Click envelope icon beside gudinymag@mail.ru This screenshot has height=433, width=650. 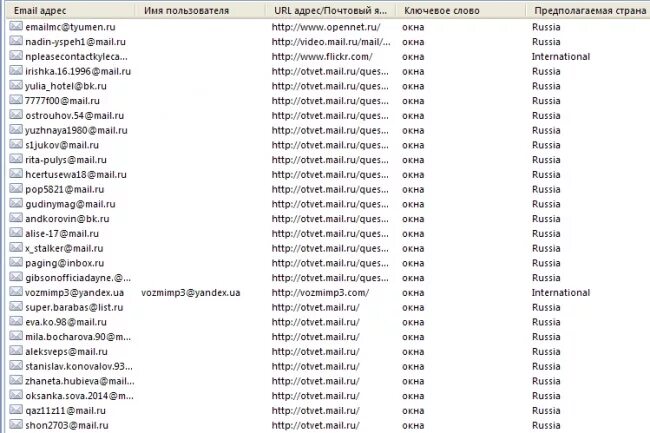click(x=16, y=203)
